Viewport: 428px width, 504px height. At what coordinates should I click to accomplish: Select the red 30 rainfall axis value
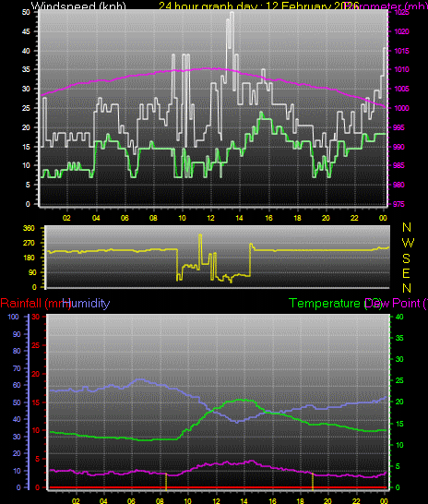36,317
